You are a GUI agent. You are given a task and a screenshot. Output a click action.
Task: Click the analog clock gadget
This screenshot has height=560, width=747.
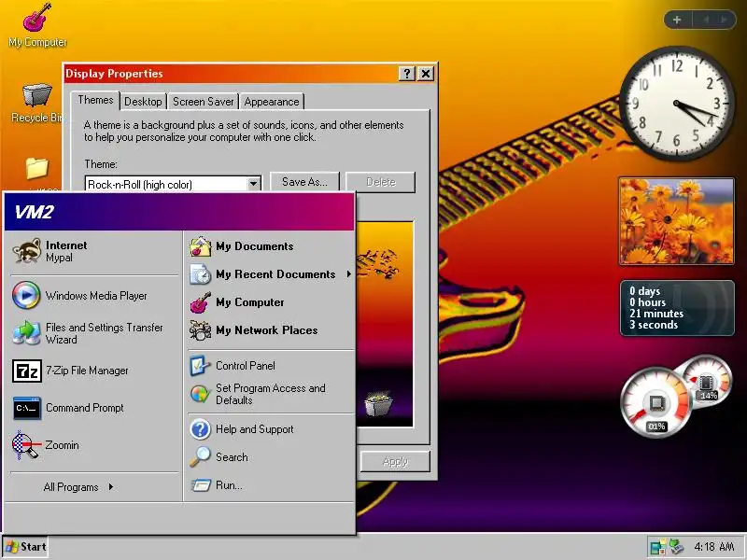point(676,104)
